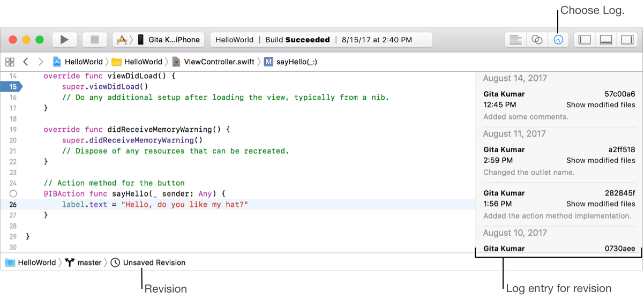This screenshot has width=644, height=299.
Task: Toggle the debug area panel
Action: [605, 40]
